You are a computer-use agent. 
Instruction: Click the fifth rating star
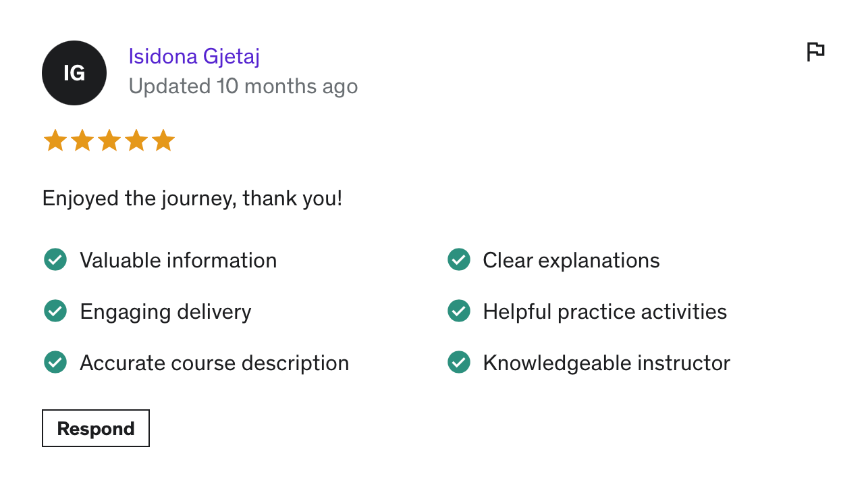click(163, 141)
